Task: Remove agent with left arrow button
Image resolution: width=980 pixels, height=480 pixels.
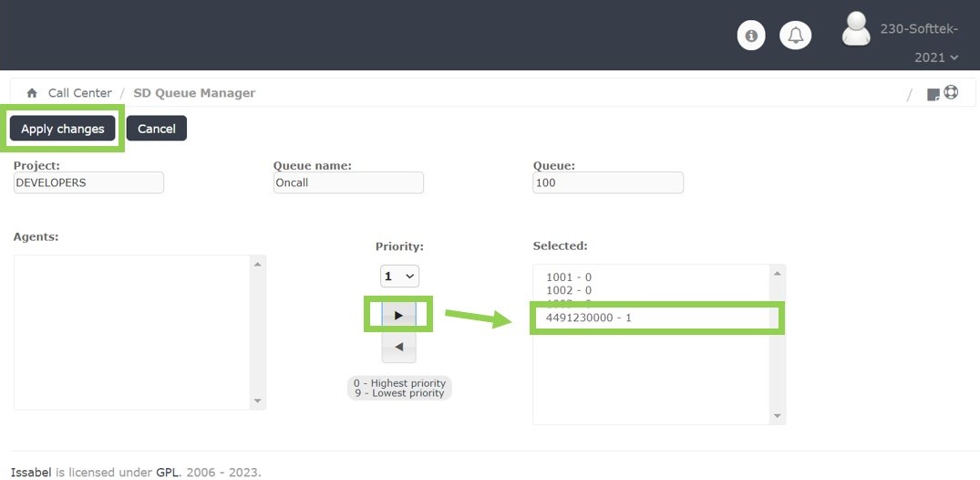Action: 398,348
